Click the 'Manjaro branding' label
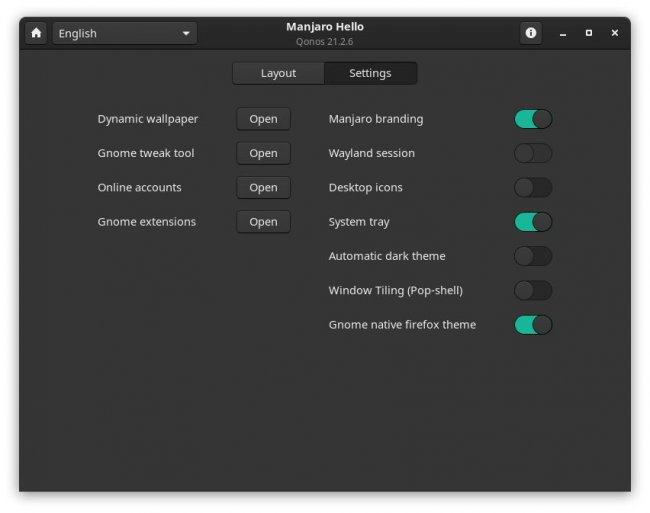Viewport: 650px width, 513px height. 376,119
